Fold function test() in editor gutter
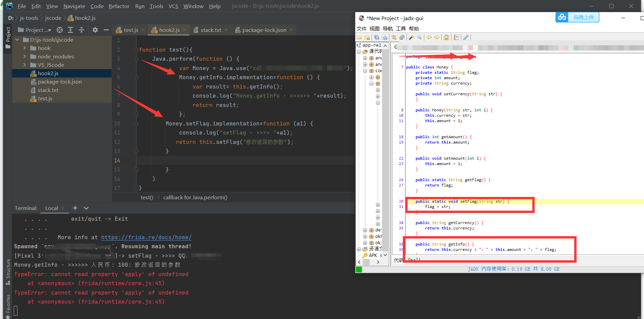The width and height of the screenshot is (644, 319). [x=136, y=50]
